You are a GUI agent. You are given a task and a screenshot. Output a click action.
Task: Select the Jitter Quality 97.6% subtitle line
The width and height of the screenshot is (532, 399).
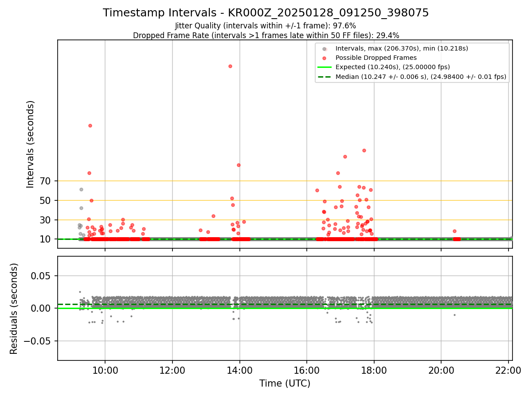point(266,26)
